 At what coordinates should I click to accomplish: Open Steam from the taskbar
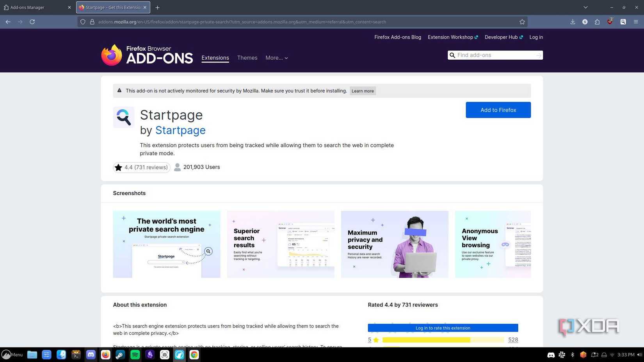coord(120,355)
